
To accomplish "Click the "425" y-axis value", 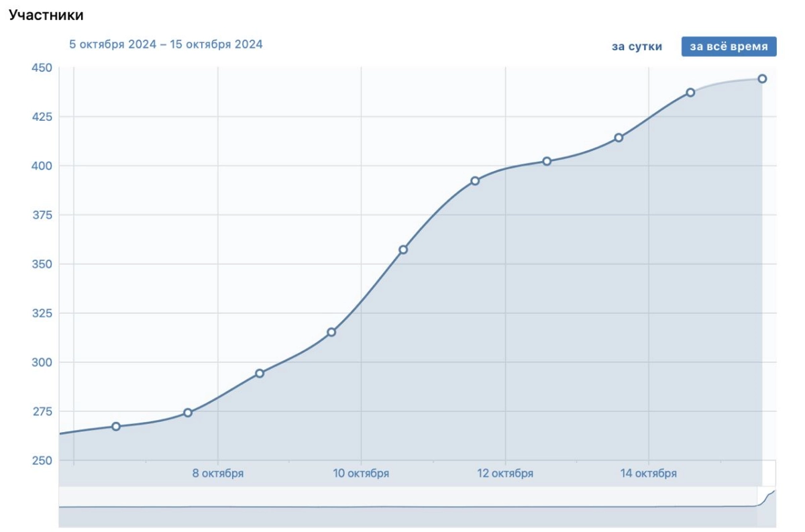I will (x=42, y=117).
